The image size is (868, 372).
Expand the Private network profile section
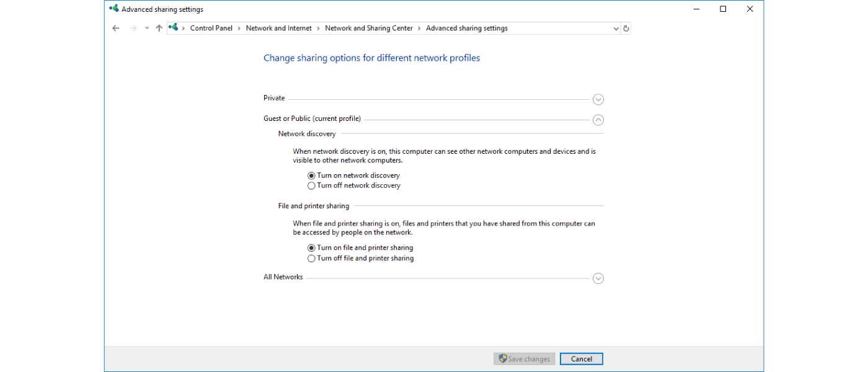pyautogui.click(x=598, y=99)
